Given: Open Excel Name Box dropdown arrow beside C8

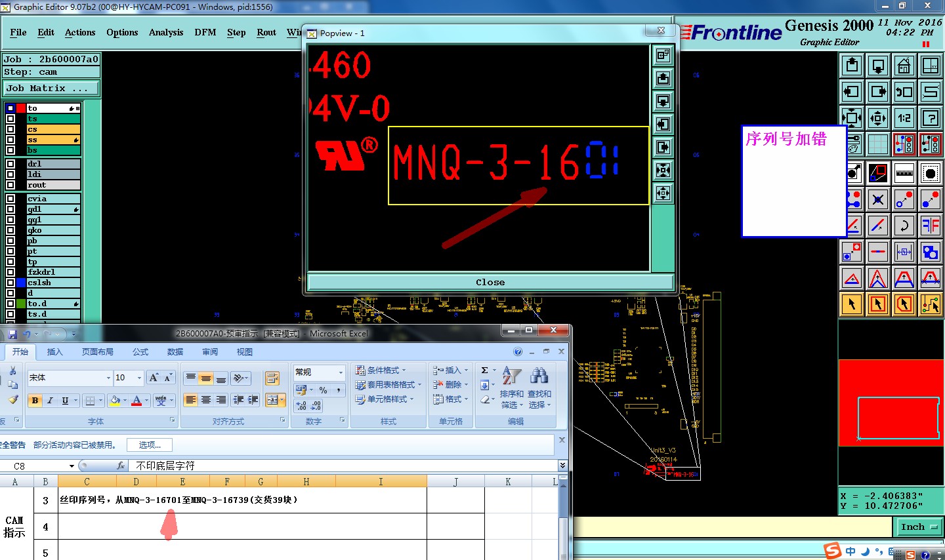Looking at the screenshot, I should point(72,466).
